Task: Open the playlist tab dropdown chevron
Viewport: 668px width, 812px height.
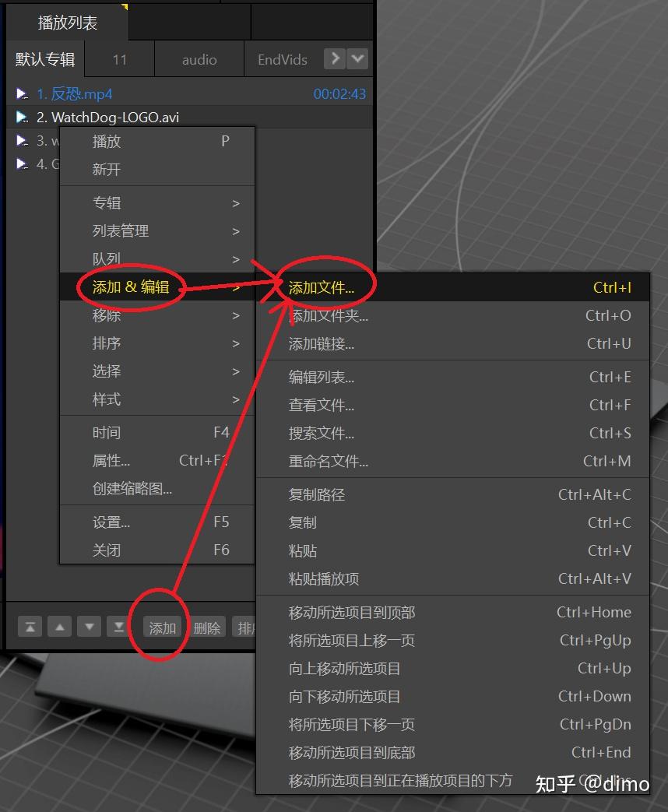Action: [x=357, y=58]
